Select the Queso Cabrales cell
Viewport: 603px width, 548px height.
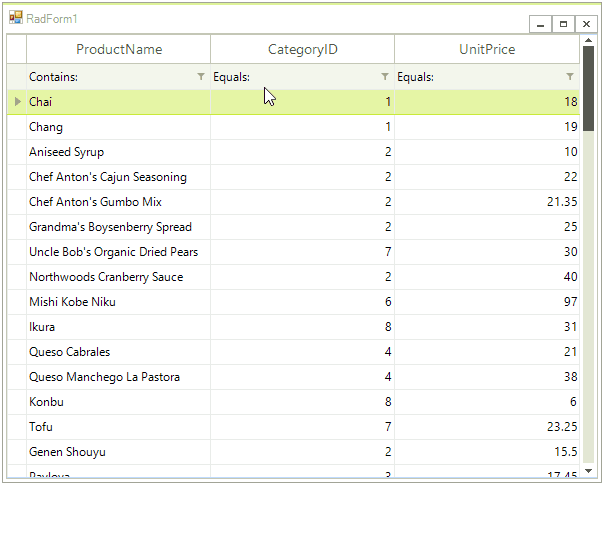[118, 352]
